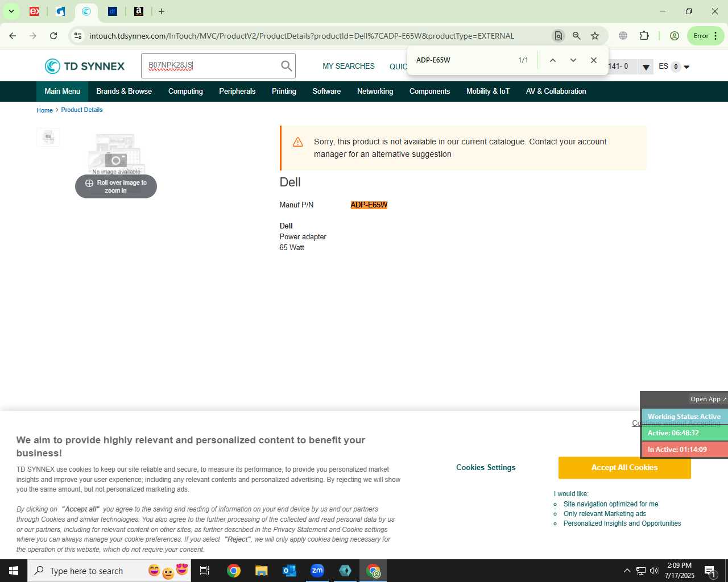Screen dimensions: 728x582
Task: Reload the page
Action: (53, 36)
